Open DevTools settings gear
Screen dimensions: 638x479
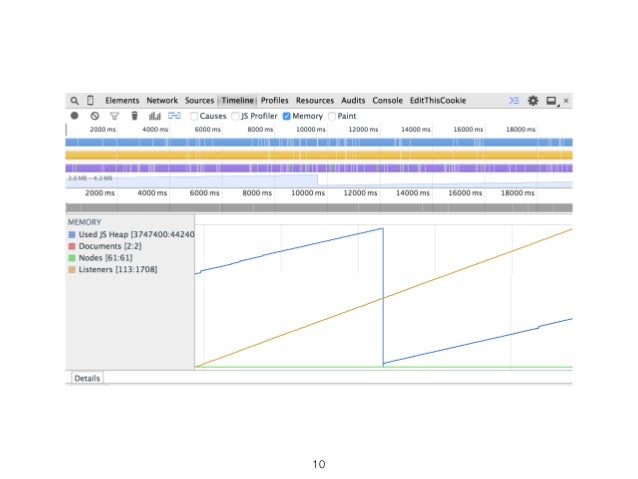(x=533, y=101)
